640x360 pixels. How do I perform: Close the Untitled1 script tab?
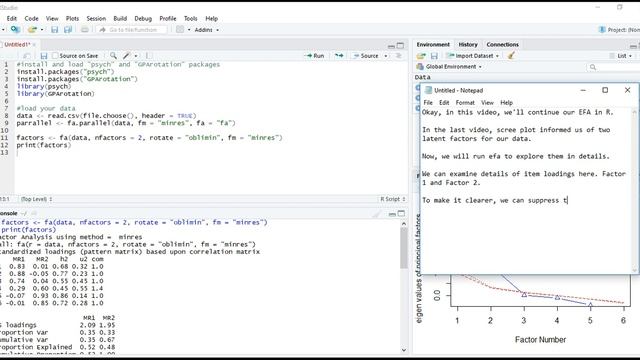tap(34, 44)
